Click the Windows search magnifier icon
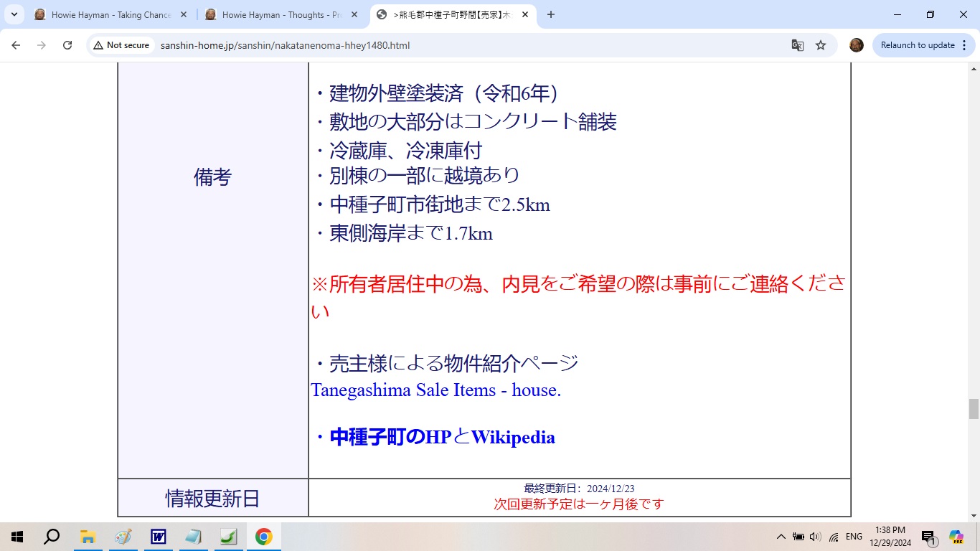980x551 pixels. (x=52, y=537)
